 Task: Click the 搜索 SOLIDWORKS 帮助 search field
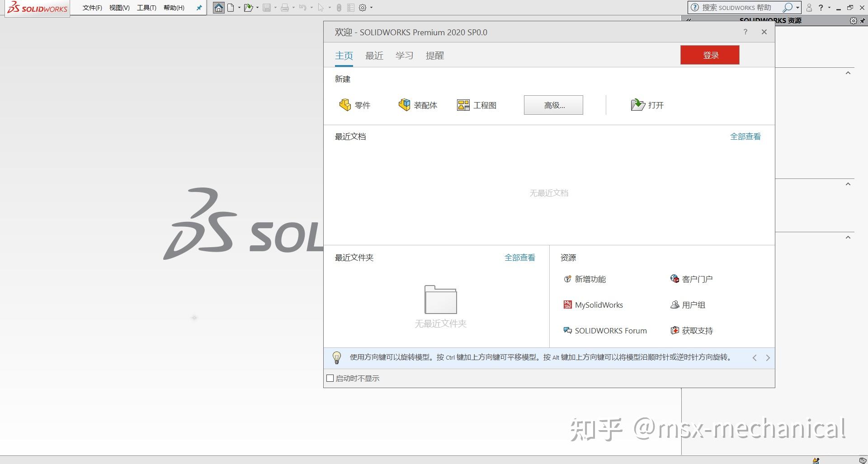click(736, 8)
